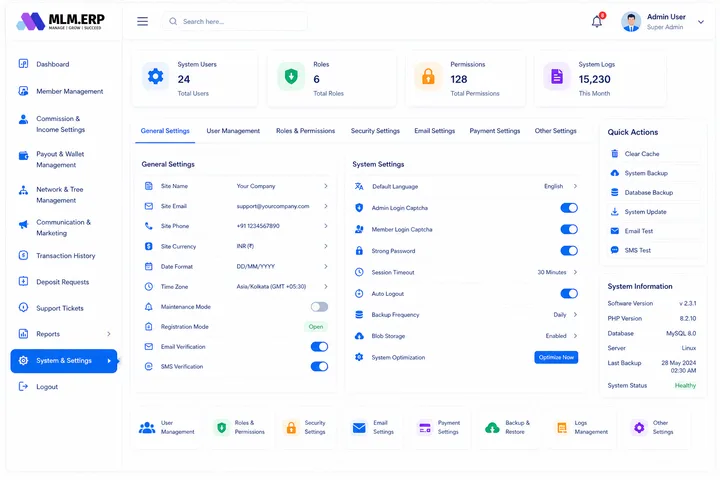Disable the SMS Verification toggle
The width and height of the screenshot is (720, 480).
point(319,366)
